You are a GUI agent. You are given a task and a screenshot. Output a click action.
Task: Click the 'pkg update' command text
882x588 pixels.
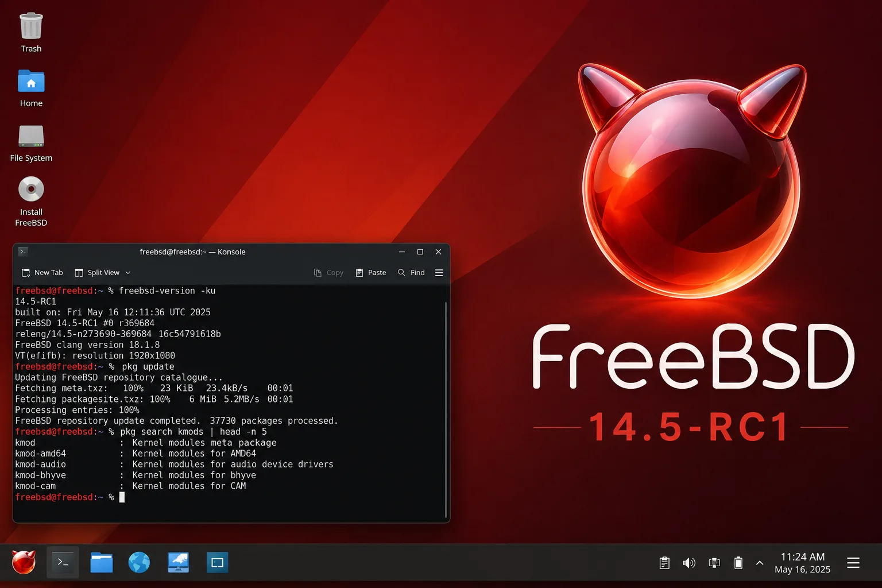[x=148, y=367]
